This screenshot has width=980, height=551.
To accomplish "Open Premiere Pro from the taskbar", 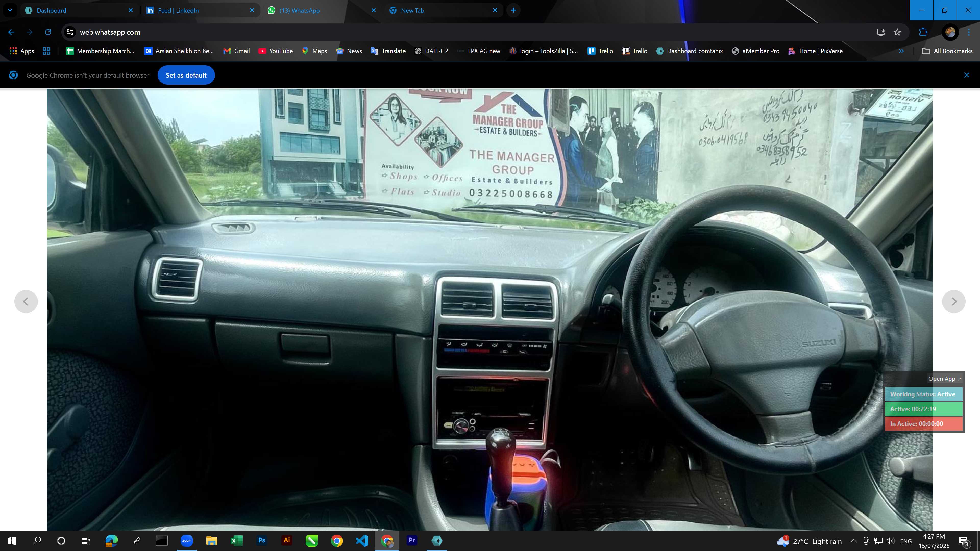I will (x=412, y=541).
